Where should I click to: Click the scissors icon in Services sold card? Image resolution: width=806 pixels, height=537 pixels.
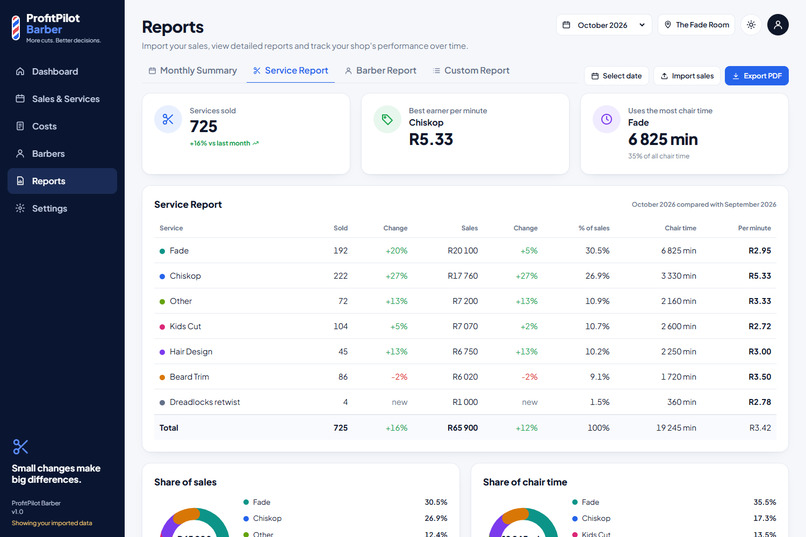pos(168,119)
